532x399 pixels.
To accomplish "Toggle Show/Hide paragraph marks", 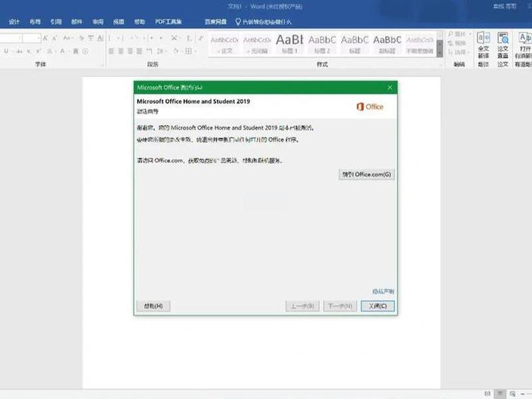I will [201, 38].
